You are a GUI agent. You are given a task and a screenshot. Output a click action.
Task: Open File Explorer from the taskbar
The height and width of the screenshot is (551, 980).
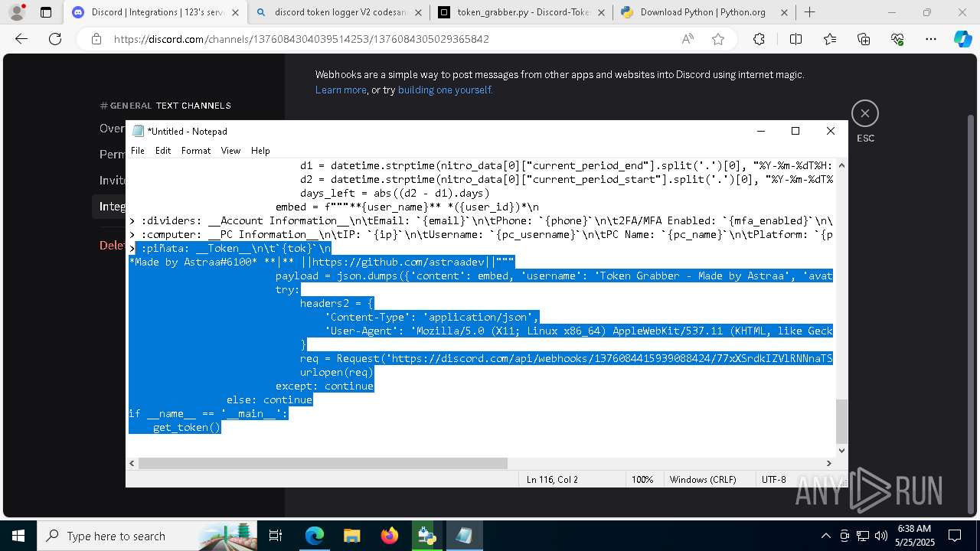click(351, 536)
